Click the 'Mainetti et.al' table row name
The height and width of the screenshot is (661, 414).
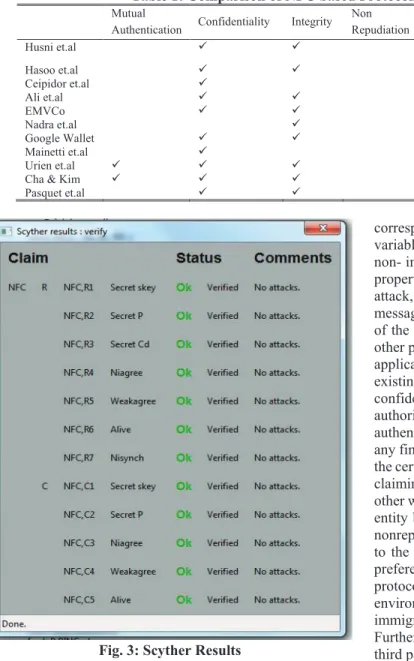(56, 152)
